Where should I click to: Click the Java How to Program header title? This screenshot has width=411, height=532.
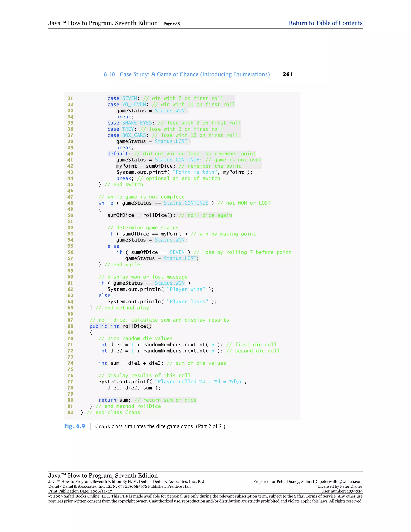tap(103, 23)
